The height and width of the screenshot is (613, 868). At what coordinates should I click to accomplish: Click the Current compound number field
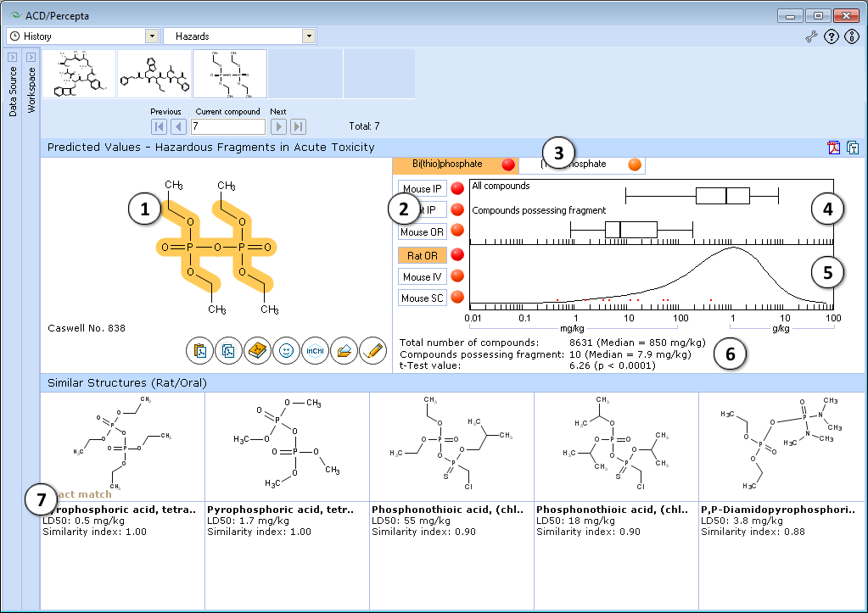pyautogui.click(x=228, y=126)
